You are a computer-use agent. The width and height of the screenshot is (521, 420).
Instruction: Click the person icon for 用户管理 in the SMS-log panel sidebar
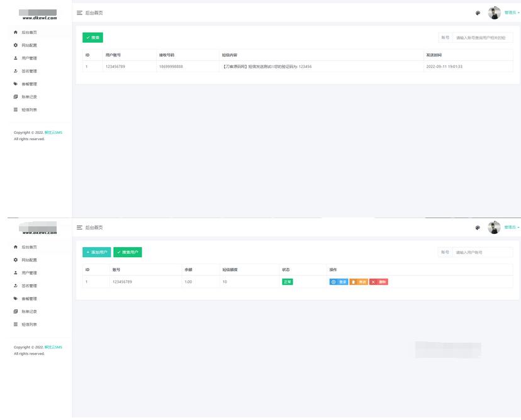point(16,58)
